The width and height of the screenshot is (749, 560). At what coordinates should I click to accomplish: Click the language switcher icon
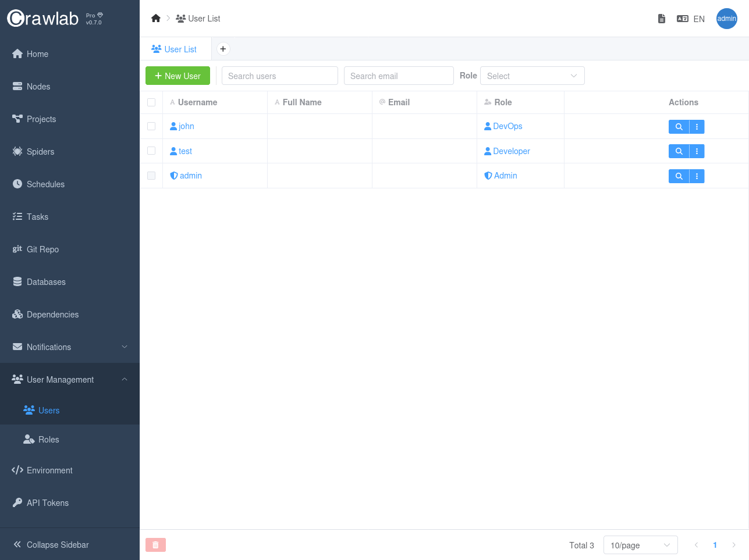(683, 19)
